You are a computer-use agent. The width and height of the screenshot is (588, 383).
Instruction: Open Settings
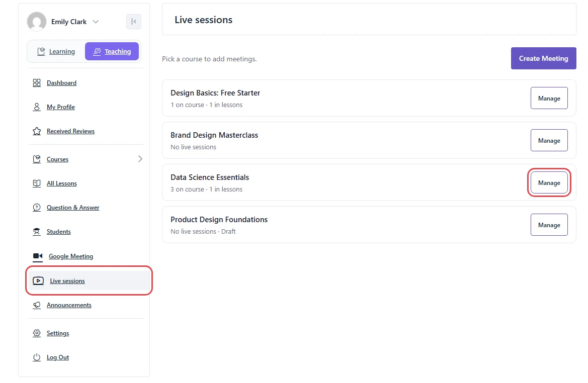click(58, 333)
